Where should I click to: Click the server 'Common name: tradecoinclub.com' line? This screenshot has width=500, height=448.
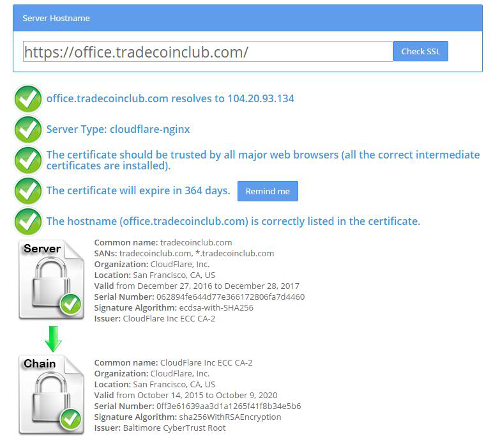pos(163,242)
